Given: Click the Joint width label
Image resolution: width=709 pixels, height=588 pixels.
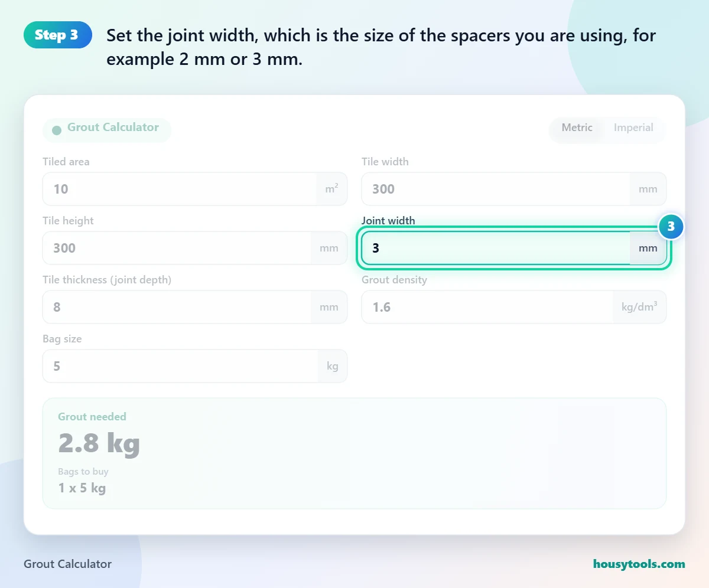Looking at the screenshot, I should click(x=388, y=221).
